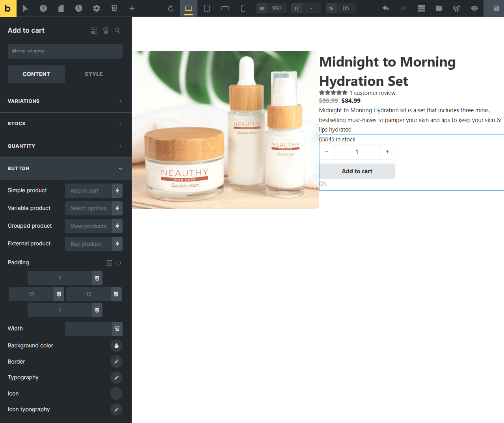Decrease quantity with minus button
Viewport: 504px width, 423px height.
click(x=326, y=152)
